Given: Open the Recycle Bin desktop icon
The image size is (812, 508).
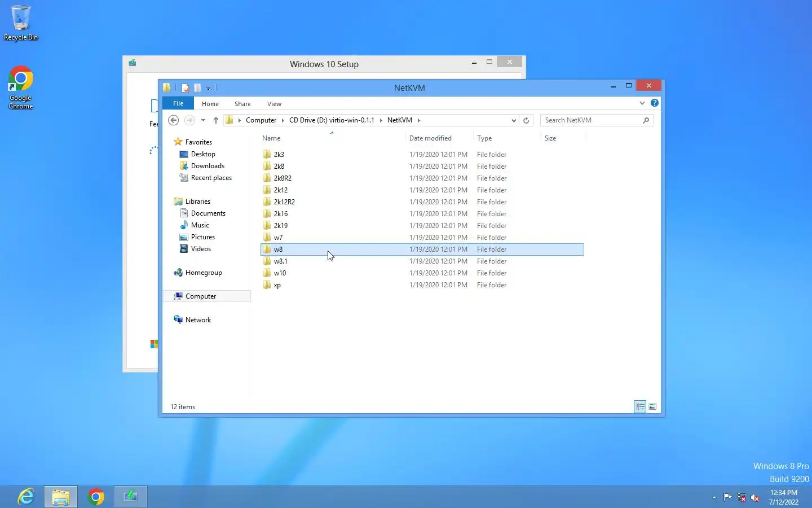Looking at the screenshot, I should (21, 23).
